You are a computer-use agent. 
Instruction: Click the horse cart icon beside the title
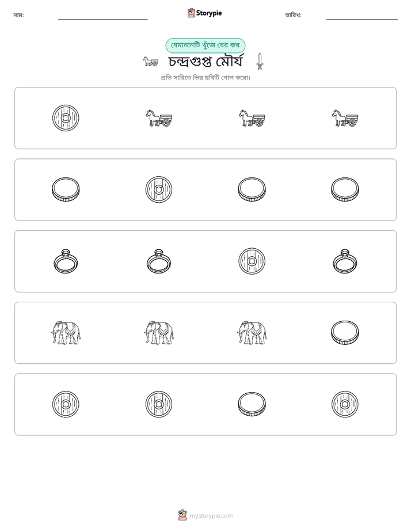coord(150,62)
